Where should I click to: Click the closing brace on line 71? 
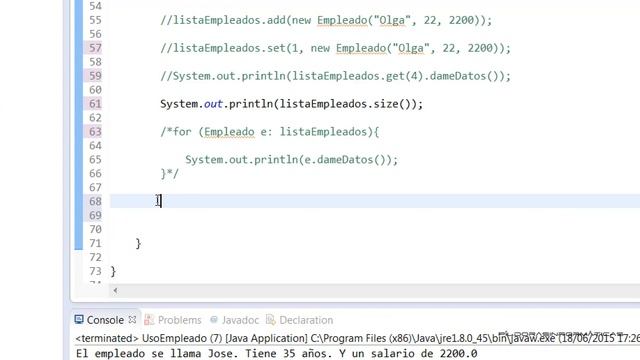coord(138,244)
